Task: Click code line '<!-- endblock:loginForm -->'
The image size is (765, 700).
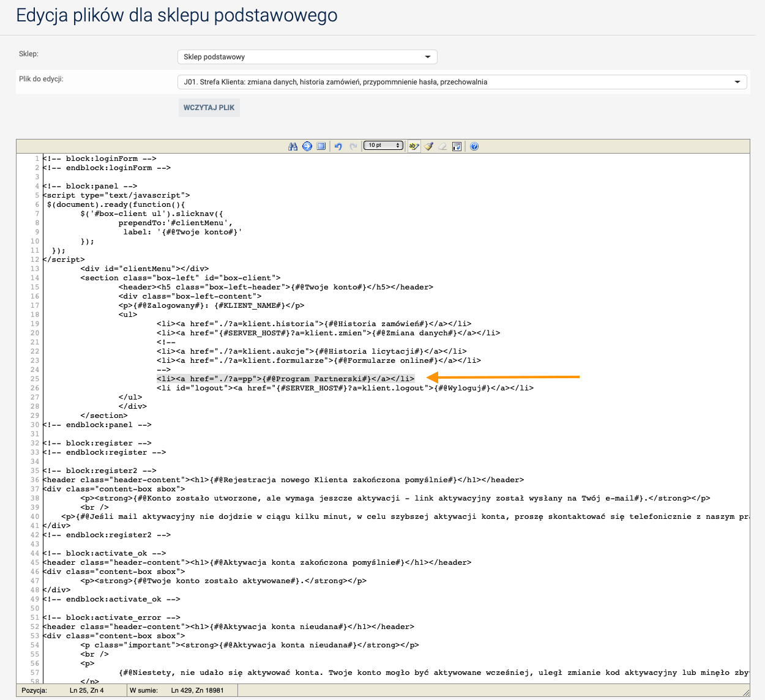Action: tap(106, 168)
